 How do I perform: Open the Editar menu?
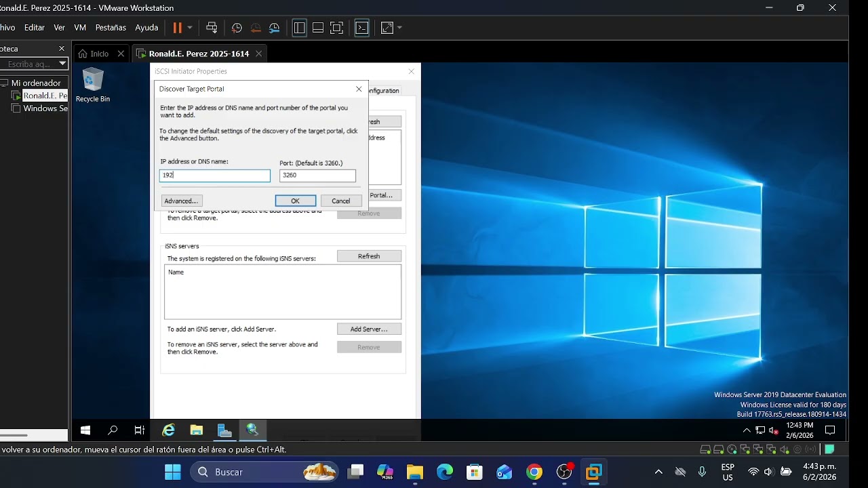(x=34, y=28)
